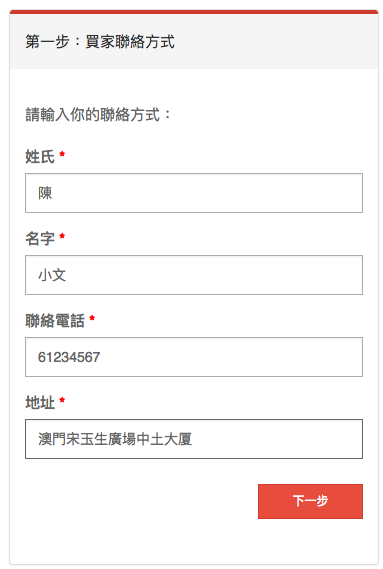
Task: Place cursor on the entered surname 陳
Action: (45, 193)
